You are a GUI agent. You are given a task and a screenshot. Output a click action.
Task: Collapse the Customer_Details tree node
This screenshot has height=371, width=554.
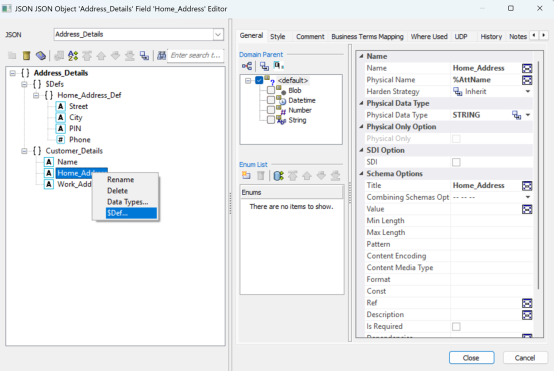pos(24,151)
